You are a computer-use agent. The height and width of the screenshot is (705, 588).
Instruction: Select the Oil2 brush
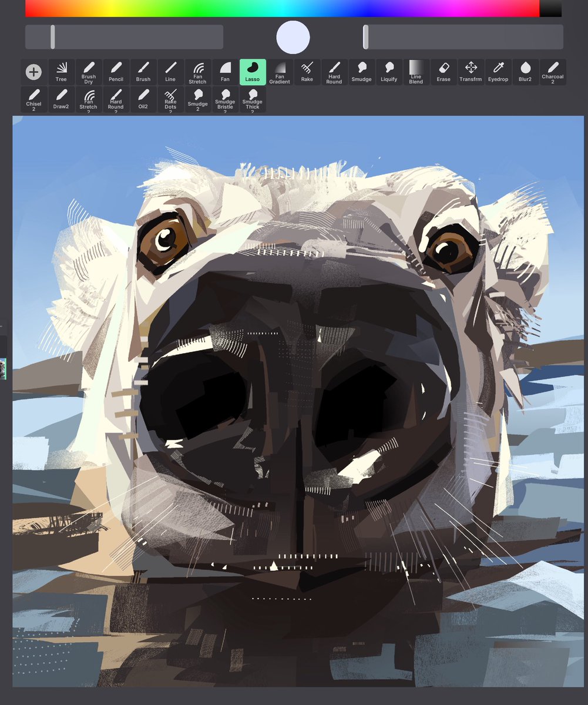[x=143, y=100]
